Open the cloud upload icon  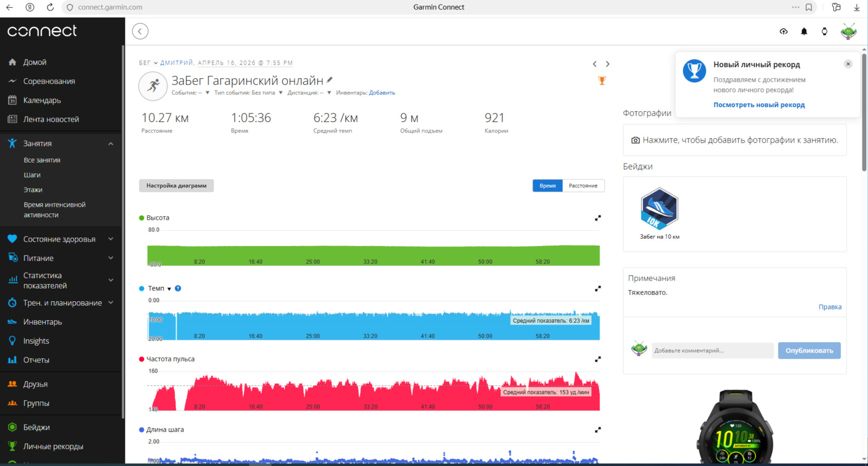(x=783, y=31)
